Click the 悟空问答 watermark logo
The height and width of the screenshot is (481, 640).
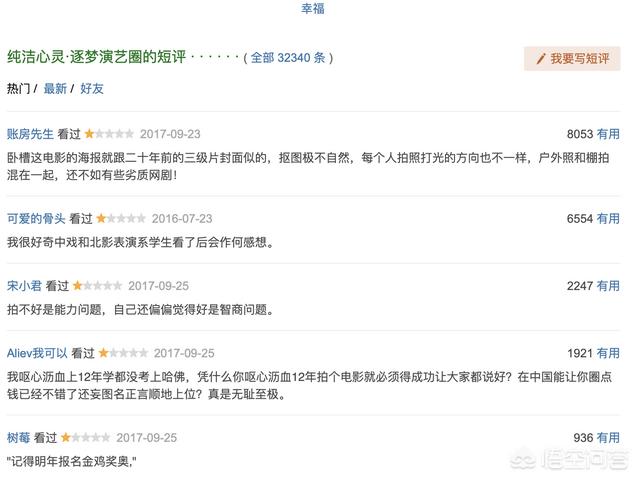568,458
